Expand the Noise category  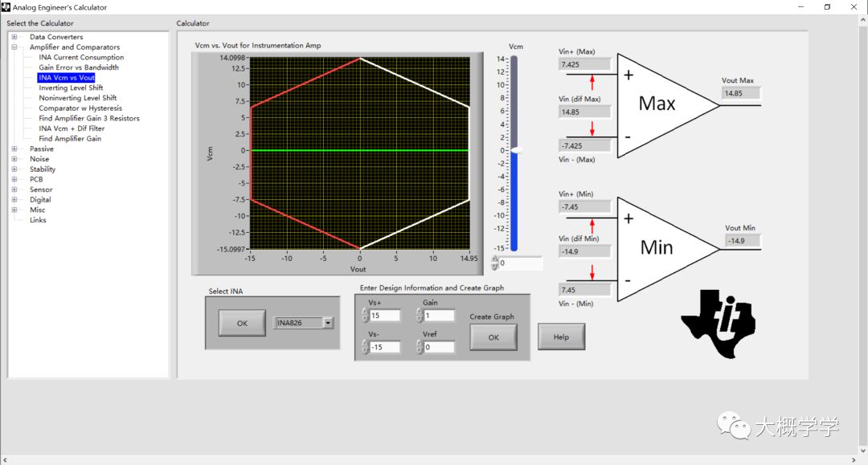pos(14,159)
